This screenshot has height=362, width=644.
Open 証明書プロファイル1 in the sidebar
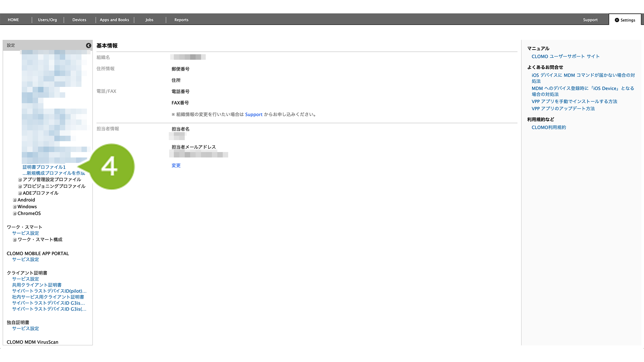pos(44,167)
